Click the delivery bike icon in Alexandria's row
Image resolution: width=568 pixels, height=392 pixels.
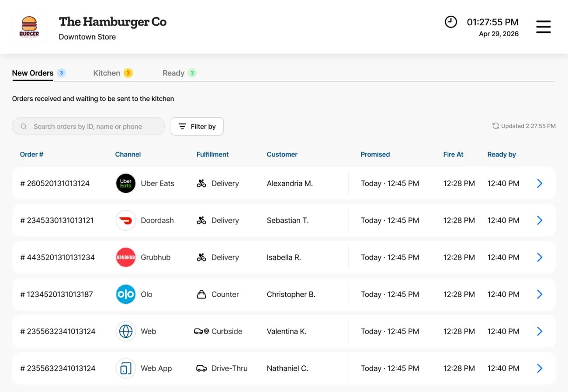click(201, 184)
